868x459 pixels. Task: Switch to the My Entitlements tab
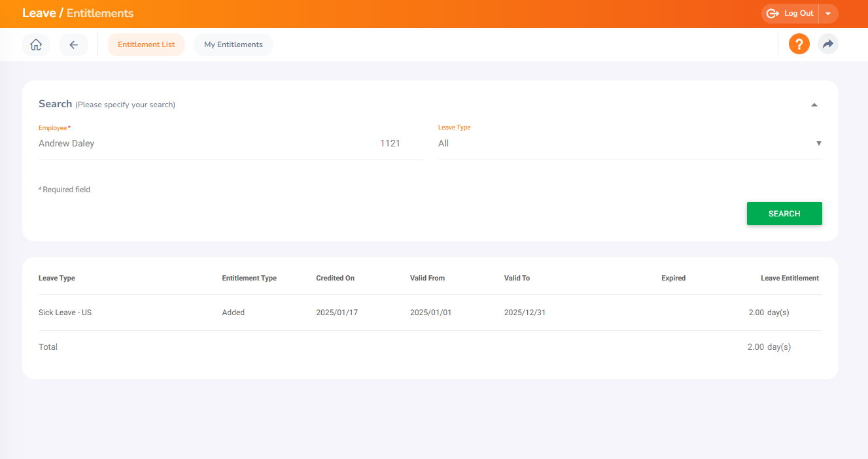click(x=233, y=44)
